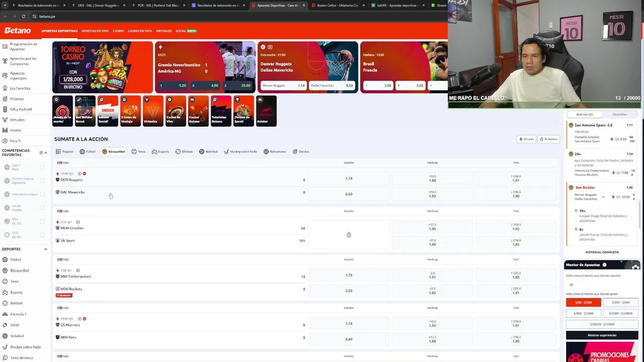Viewport: 644px width, 362px height.
Task: Open Misiones in the sidebar
Action: (17, 99)
